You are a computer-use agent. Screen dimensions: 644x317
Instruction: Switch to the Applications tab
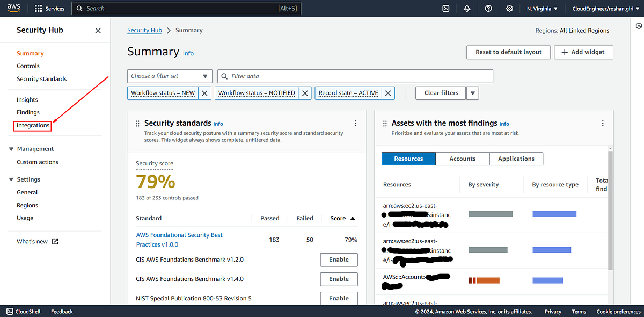click(516, 158)
